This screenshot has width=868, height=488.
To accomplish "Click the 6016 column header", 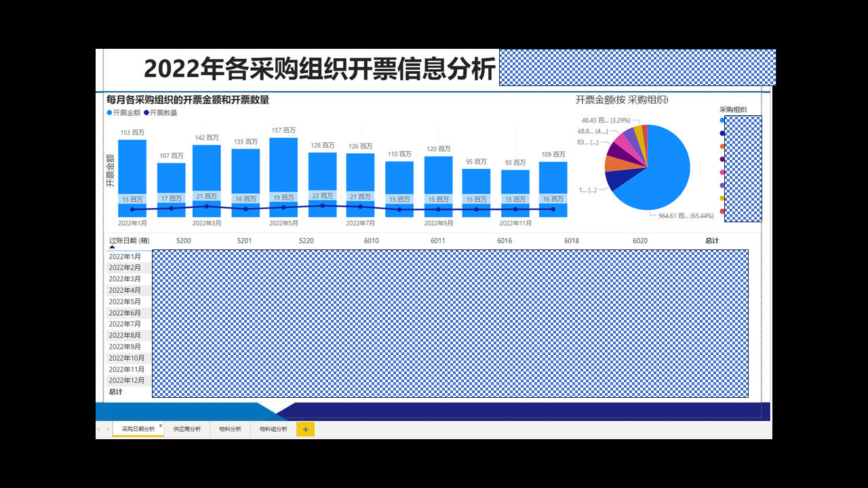I will point(505,241).
